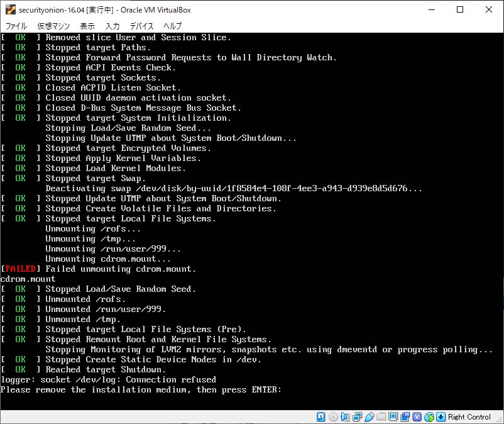Click the virtualization CPU status icon
Screen dimensions: 504x424
click(x=417, y=417)
